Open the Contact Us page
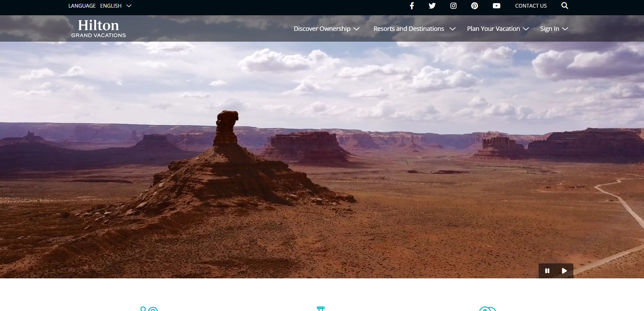The image size is (644, 311). click(531, 6)
